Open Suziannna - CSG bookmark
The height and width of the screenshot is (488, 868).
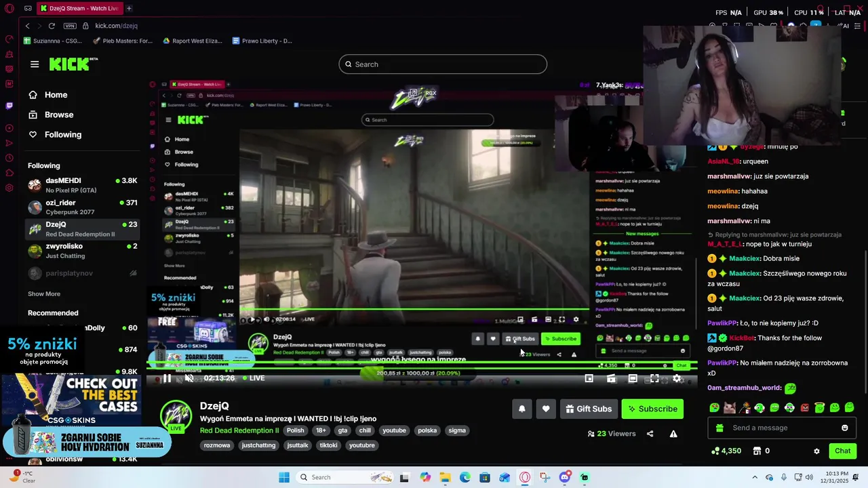tap(52, 41)
